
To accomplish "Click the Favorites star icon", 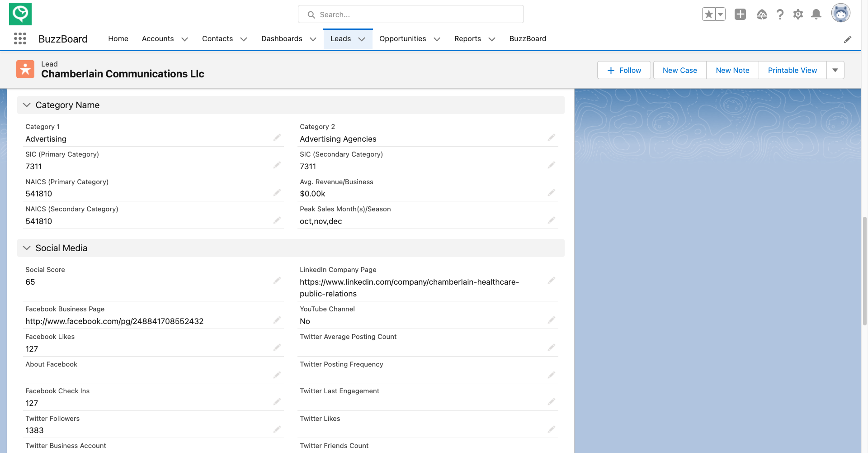I will pyautogui.click(x=709, y=14).
